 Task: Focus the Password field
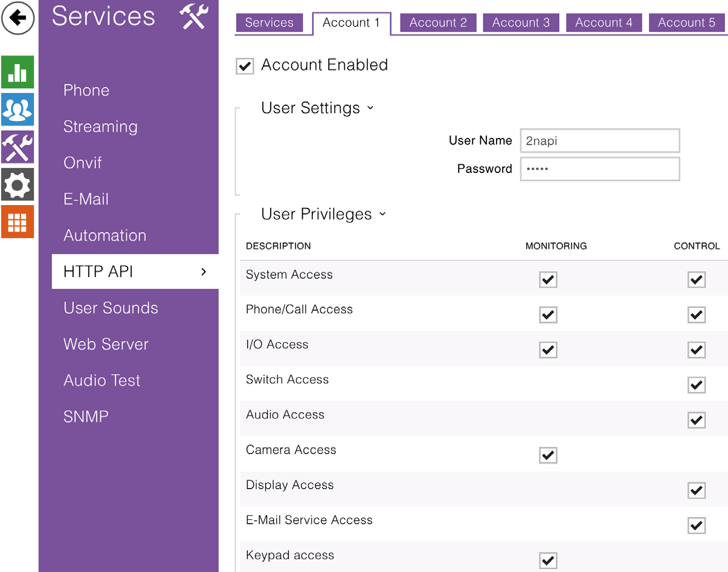(x=599, y=169)
